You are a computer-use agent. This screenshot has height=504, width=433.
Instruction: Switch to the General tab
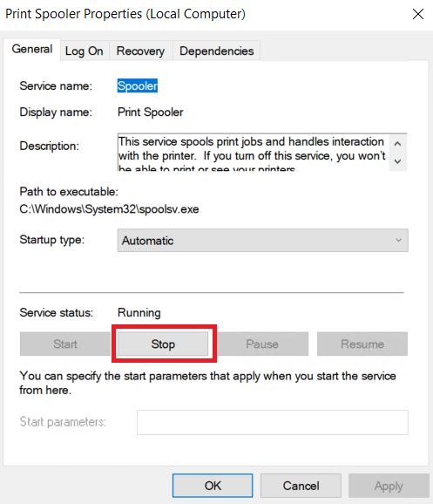pyautogui.click(x=32, y=49)
